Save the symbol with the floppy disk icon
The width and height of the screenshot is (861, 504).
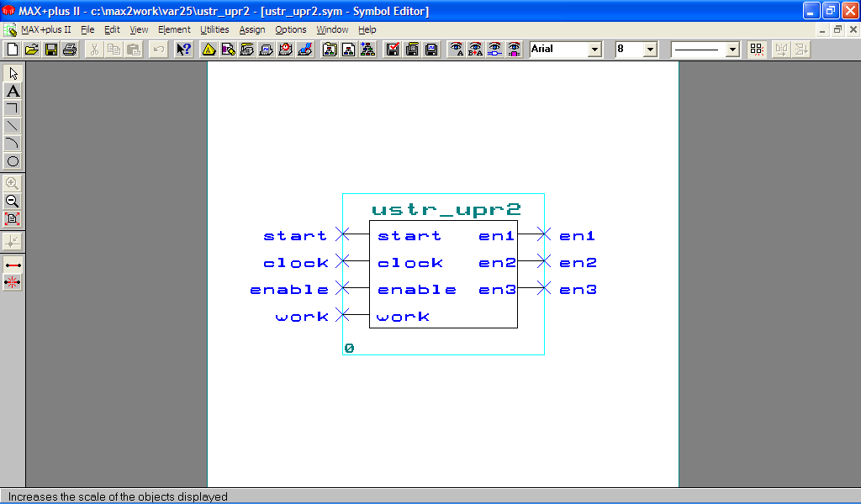[50, 50]
